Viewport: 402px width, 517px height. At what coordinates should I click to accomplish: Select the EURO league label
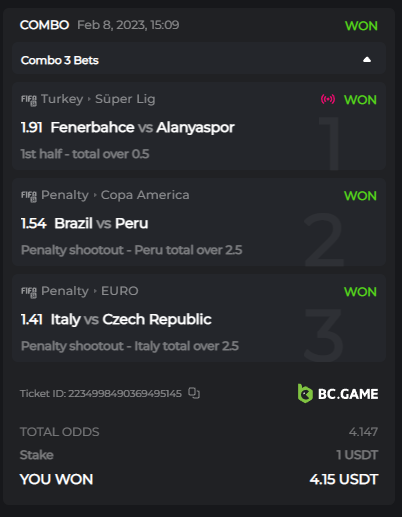pos(120,291)
